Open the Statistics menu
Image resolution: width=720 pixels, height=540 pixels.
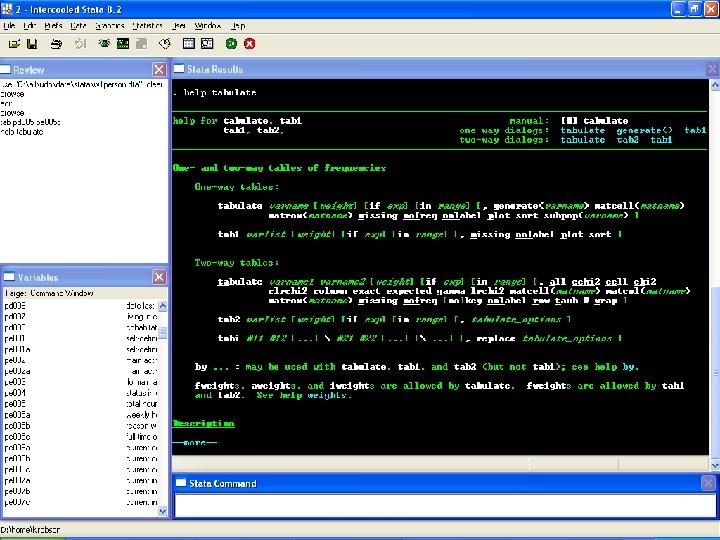click(x=147, y=26)
